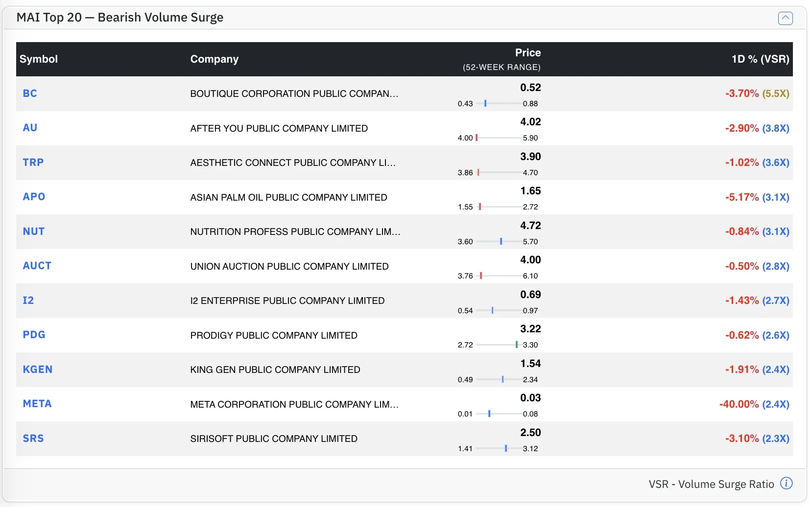Select 'SIRISOFT PUBLIC COMPANY LIMITED' text
This screenshot has width=812, height=507.
click(274, 438)
